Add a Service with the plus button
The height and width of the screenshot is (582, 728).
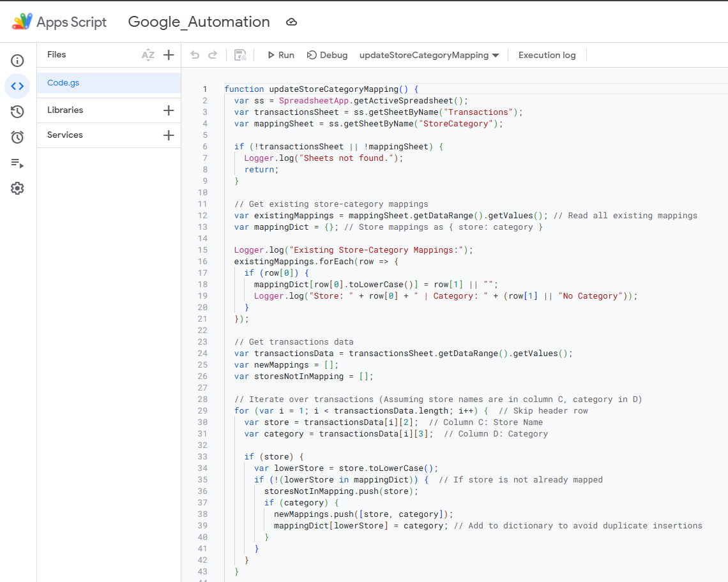169,135
